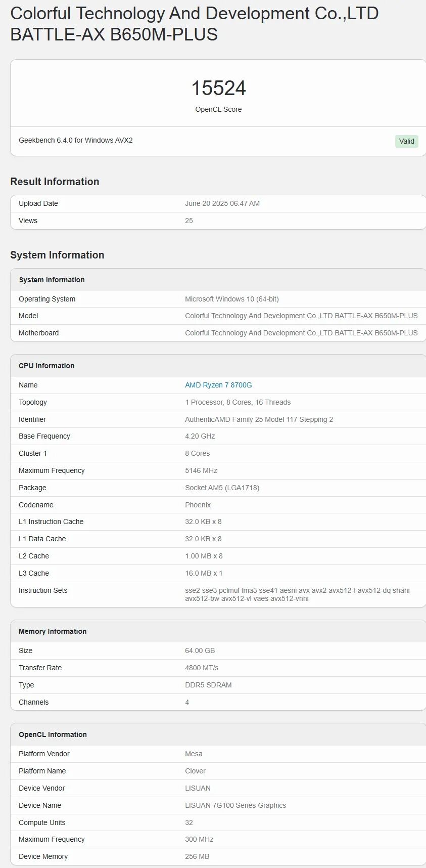Click the Socket AM5 (LGA1718) package value

pyautogui.click(x=222, y=488)
